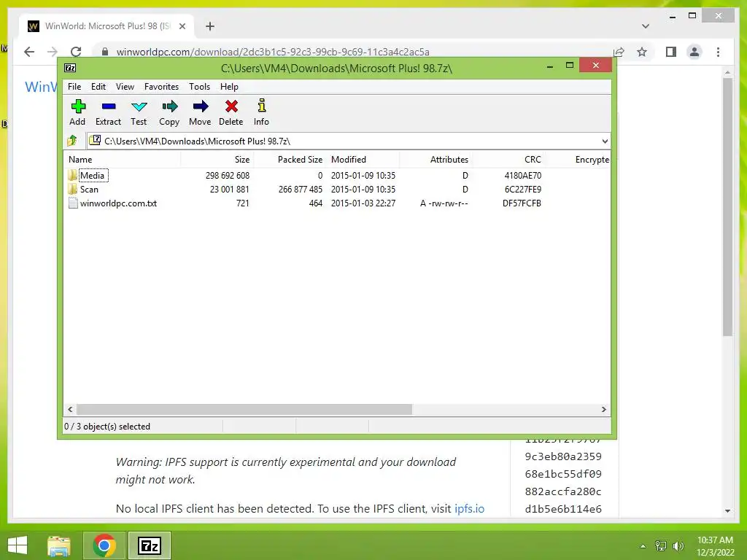Select packed size 266 877 485
This screenshot has width=747, height=560.
[301, 189]
